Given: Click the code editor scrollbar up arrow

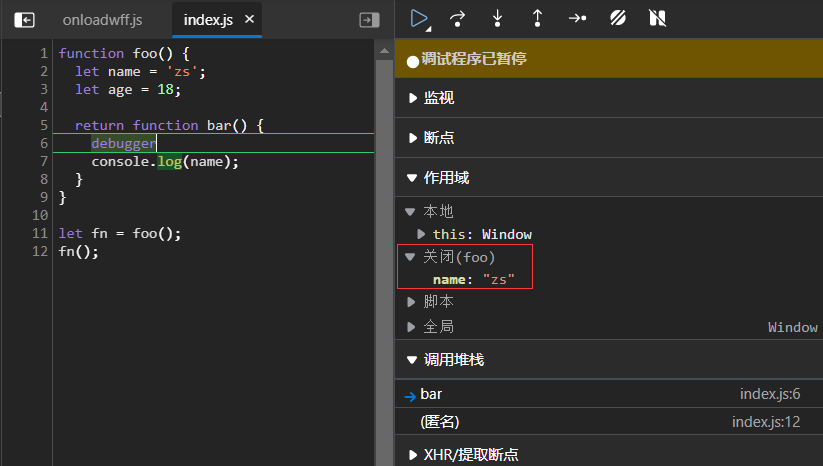Looking at the screenshot, I should [x=384, y=51].
